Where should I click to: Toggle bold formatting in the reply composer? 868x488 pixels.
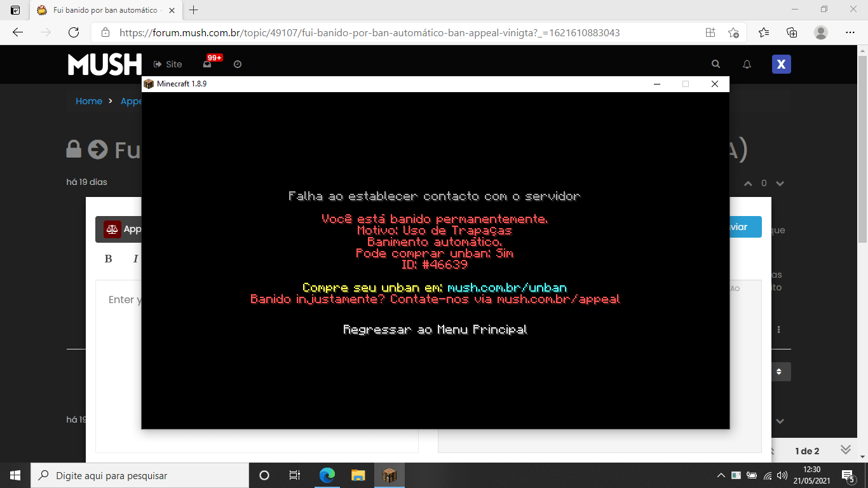point(108,259)
